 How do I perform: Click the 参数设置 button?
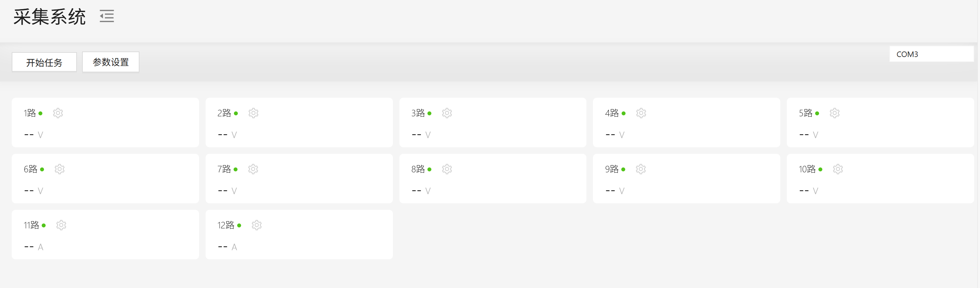[x=111, y=62]
